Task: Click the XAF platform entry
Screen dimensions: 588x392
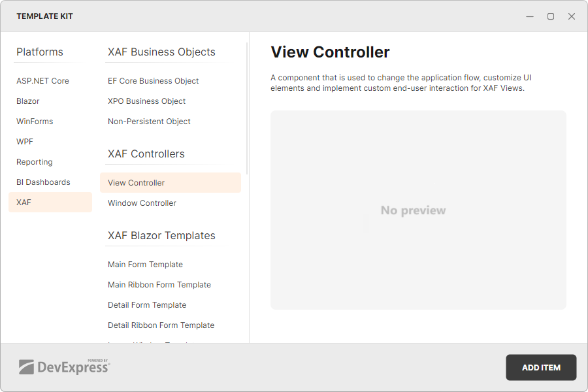Action: click(x=23, y=202)
